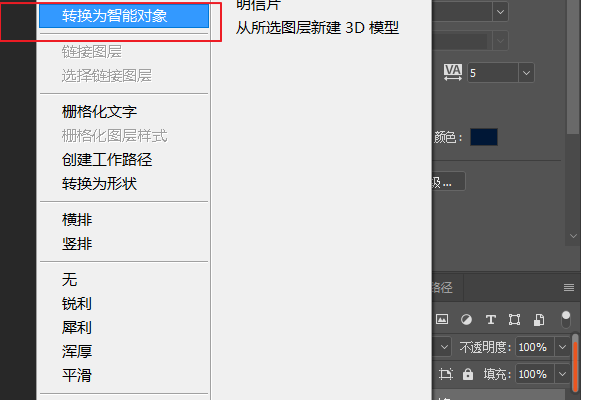Filter layers by adjustment layers icon
The width and height of the screenshot is (600, 400).
point(466,319)
